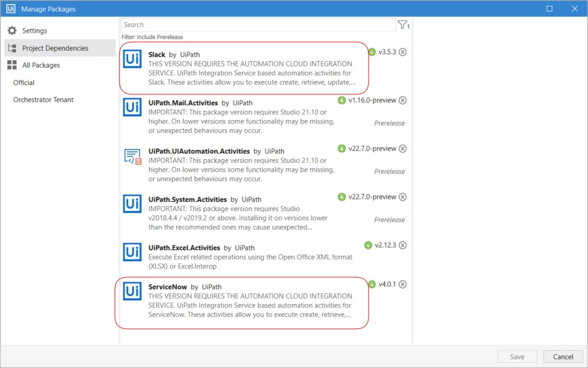The image size is (588, 368).
Task: Select the UiPath.Excel.Activities package name
Action: pyautogui.click(x=184, y=248)
